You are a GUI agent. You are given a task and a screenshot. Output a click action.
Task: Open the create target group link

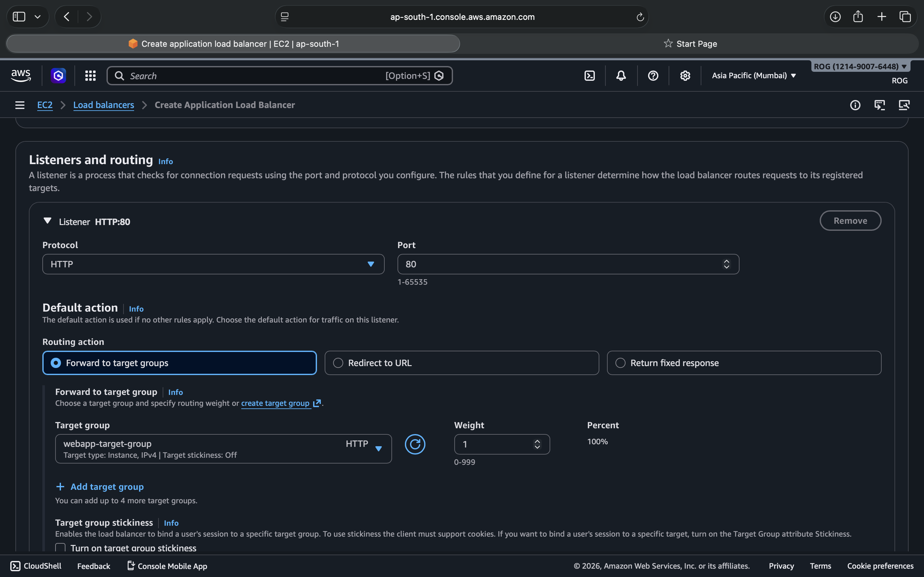pyautogui.click(x=275, y=403)
